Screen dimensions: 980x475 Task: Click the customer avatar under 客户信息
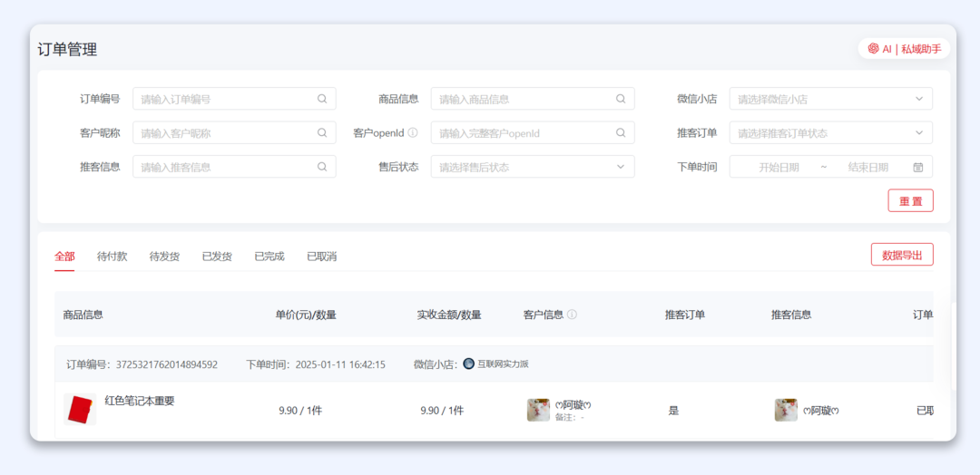(x=538, y=410)
